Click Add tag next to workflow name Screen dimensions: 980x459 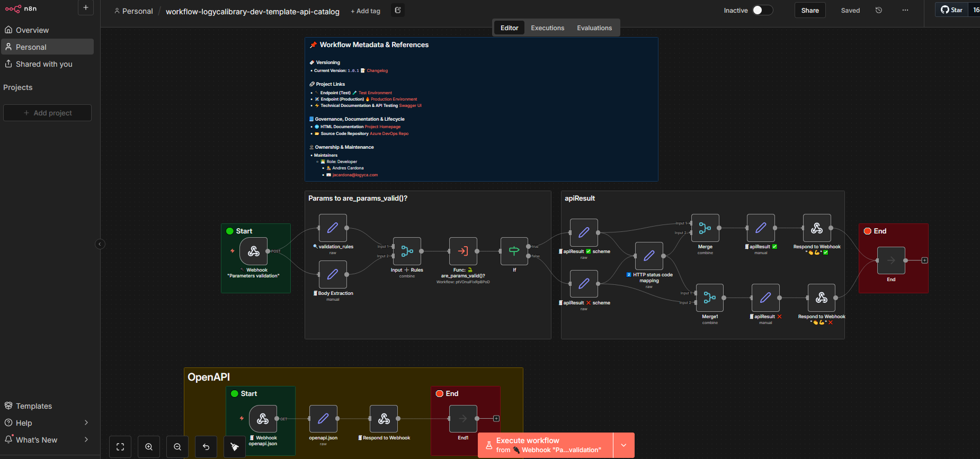pyautogui.click(x=366, y=11)
